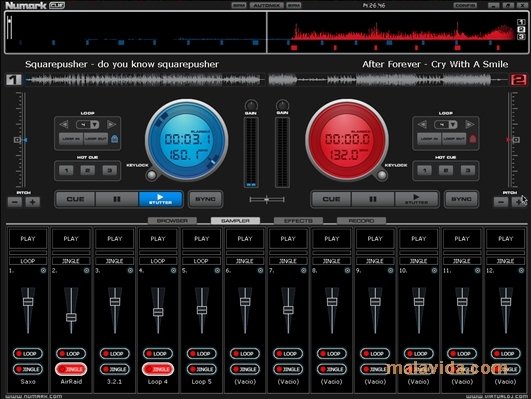Set Saxo sample to Jingle mode

[x=28, y=369]
